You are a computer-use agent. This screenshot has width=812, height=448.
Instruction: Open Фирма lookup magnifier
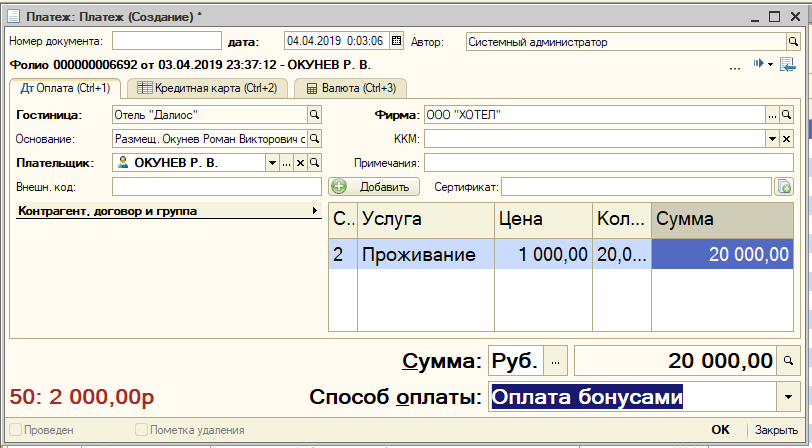point(786,114)
